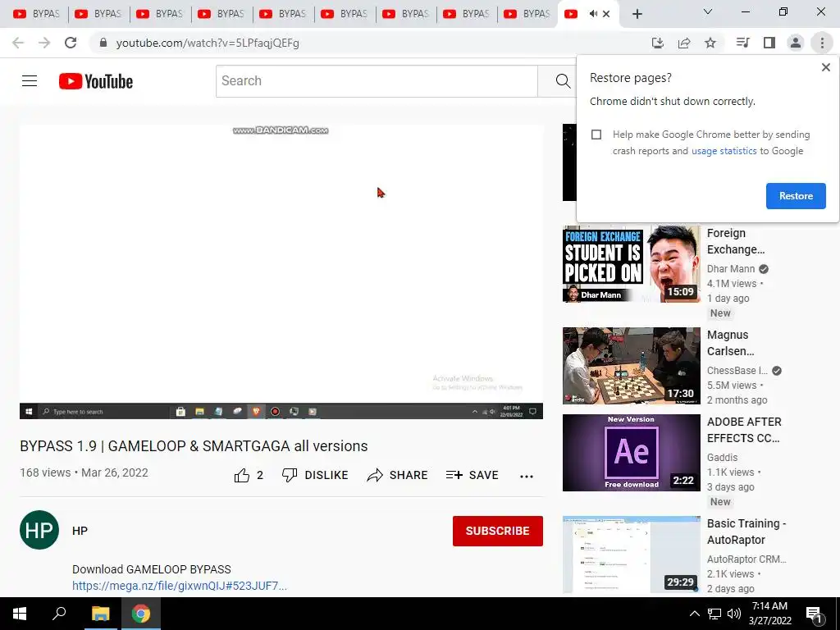This screenshot has height=630, width=840.
Task: Open Magnus Carlsen video title
Action: (x=730, y=343)
